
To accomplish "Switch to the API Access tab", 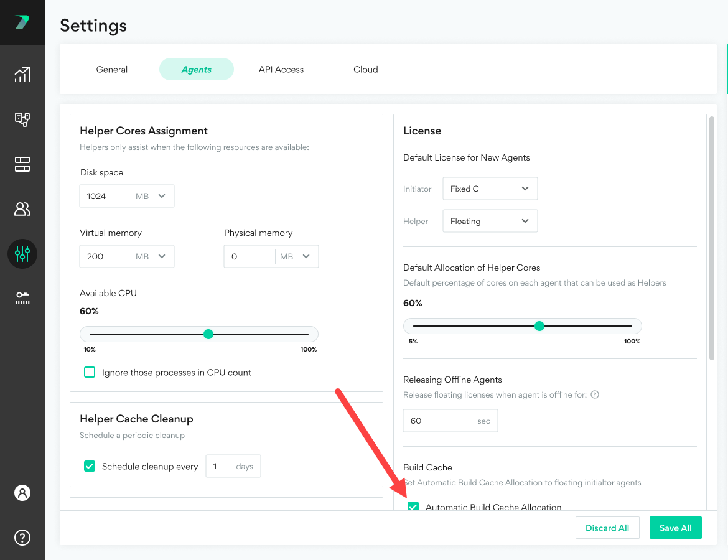I will coord(281,69).
